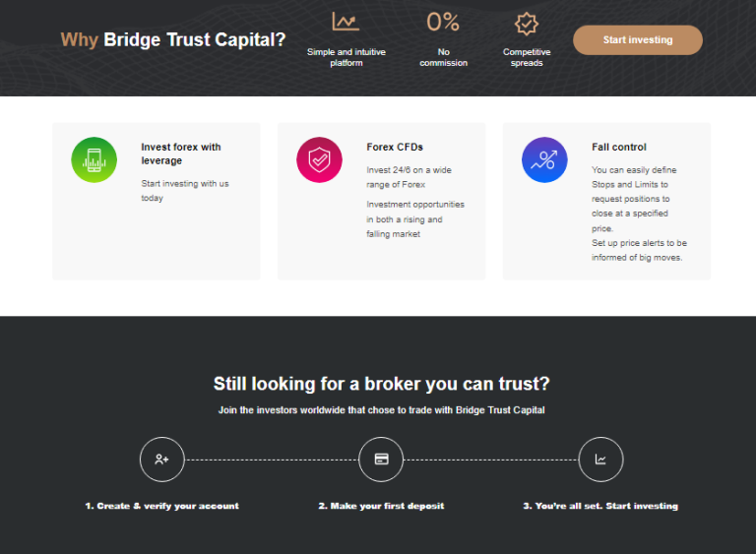Click the 0% no commission icon
Screen dimensions: 756x554
point(443,23)
